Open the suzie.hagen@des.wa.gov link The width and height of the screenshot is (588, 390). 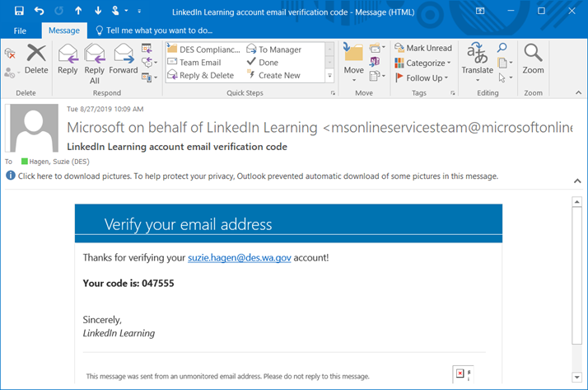240,257
